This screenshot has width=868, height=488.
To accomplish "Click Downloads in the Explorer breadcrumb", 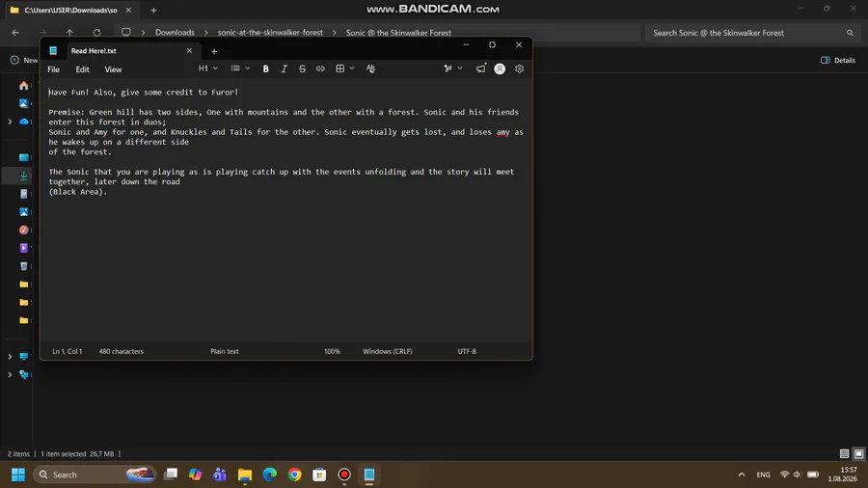I will tap(175, 33).
